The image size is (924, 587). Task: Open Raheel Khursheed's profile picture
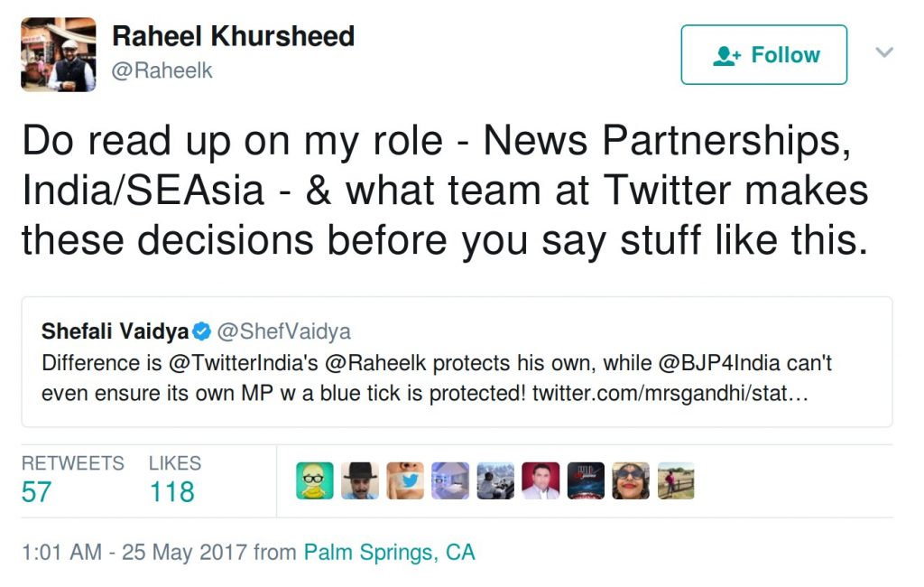pos(59,54)
